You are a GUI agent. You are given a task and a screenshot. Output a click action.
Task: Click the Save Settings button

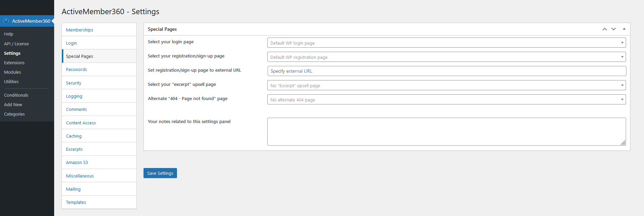[160, 173]
